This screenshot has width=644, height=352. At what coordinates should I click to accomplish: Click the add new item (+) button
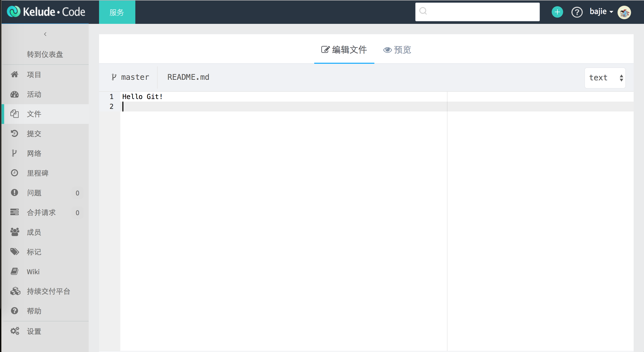(557, 12)
